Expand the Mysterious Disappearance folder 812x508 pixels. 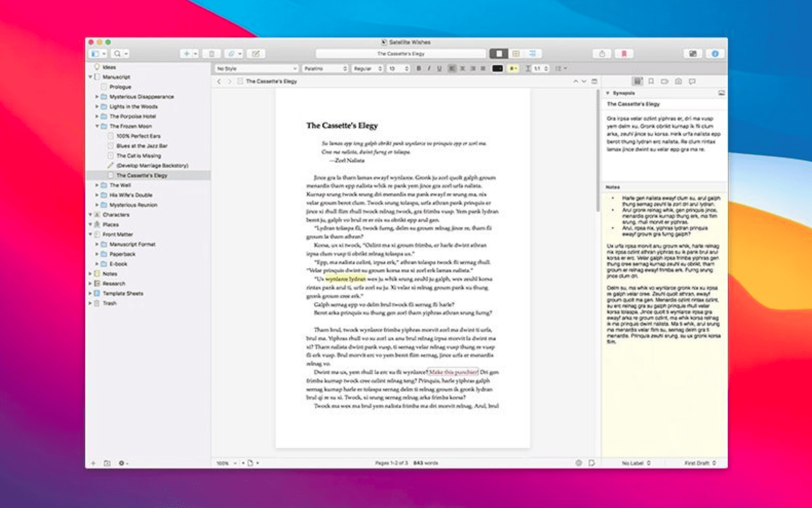(x=97, y=97)
